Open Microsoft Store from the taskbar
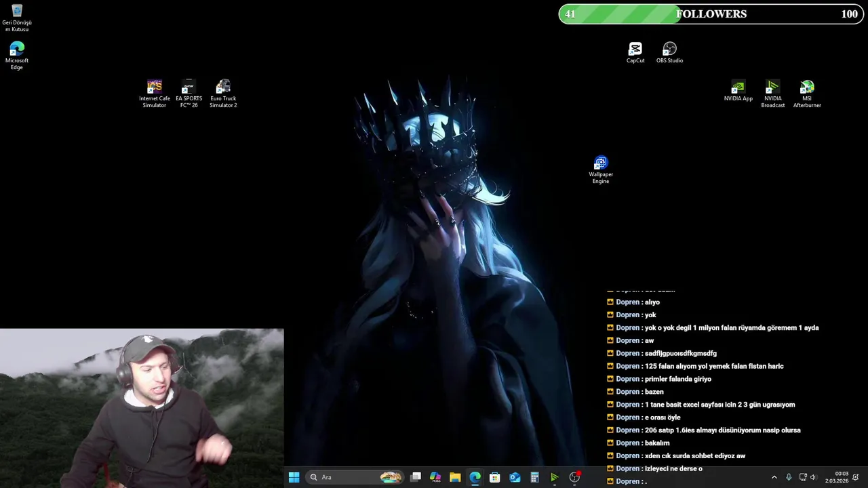Screen dimensions: 868x488 [x=495, y=477]
